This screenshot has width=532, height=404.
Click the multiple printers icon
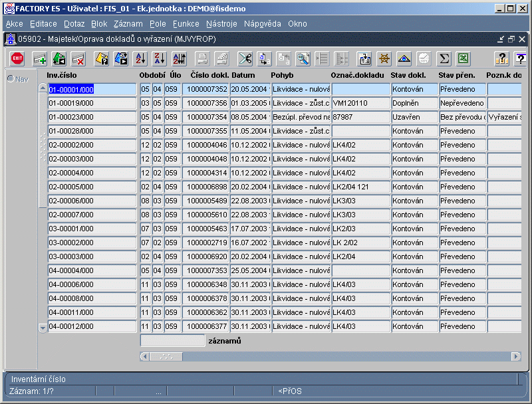(x=222, y=58)
